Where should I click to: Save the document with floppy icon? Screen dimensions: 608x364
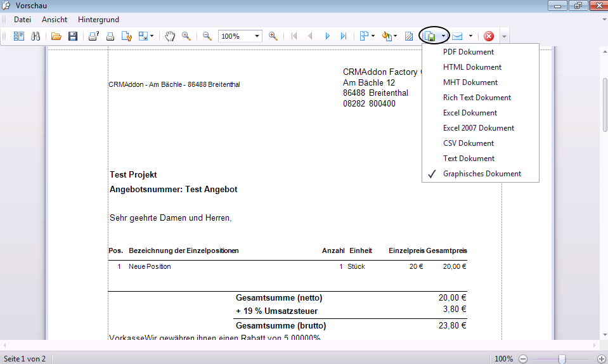click(x=72, y=36)
